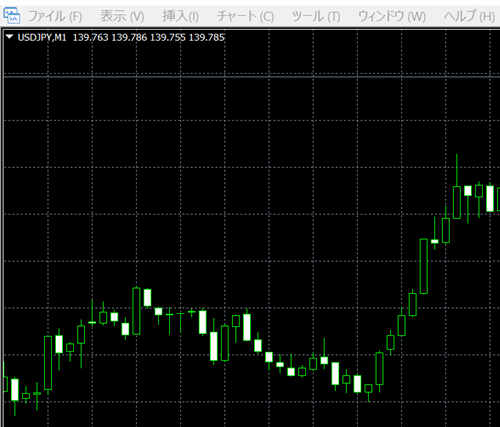The image size is (500, 427).
Task: Click the MetaTrader application icon beside the menu bar
Action: pyautogui.click(x=11, y=16)
